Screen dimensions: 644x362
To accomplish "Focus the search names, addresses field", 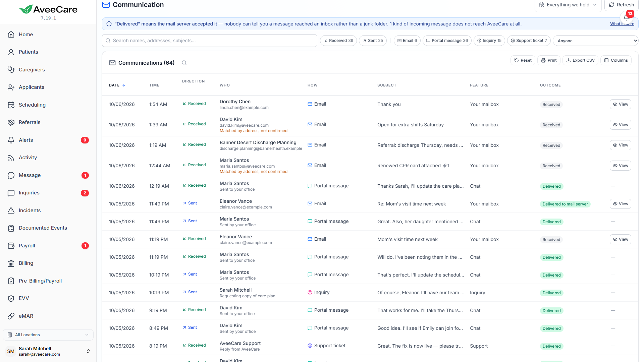I will pyautogui.click(x=210, y=41).
